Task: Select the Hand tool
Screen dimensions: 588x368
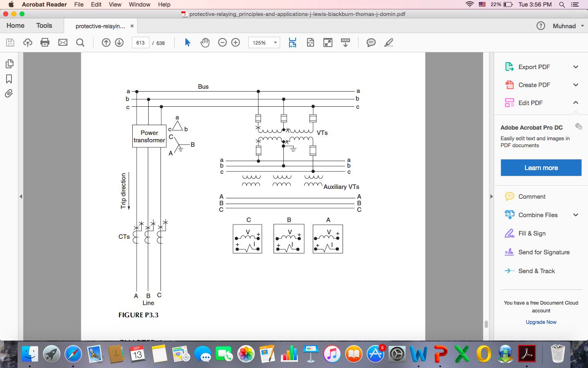Action: tap(205, 42)
